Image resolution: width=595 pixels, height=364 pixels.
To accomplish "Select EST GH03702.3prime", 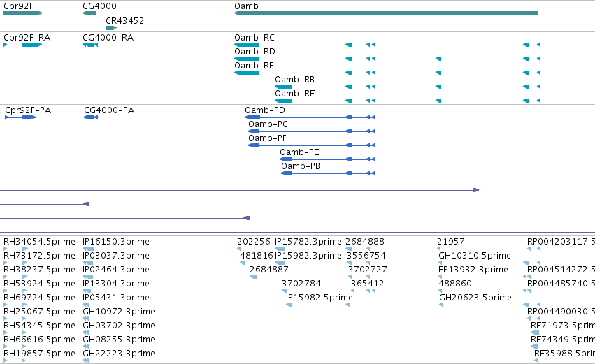I will (119, 326).
